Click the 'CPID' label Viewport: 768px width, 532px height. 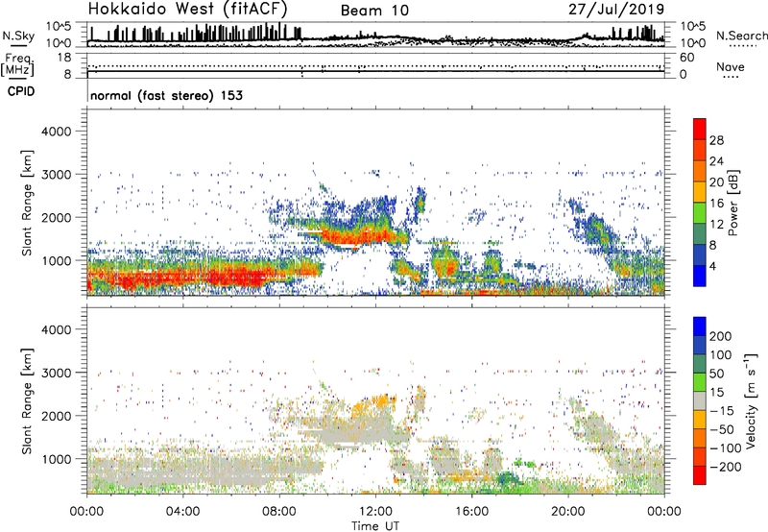[x=21, y=91]
